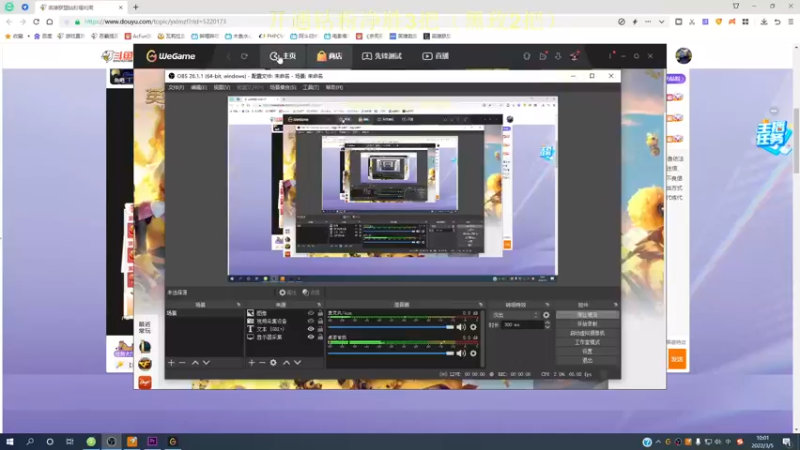Hide the 文本 (GDI+) source
This screenshot has width=800, height=450.
(x=311, y=329)
